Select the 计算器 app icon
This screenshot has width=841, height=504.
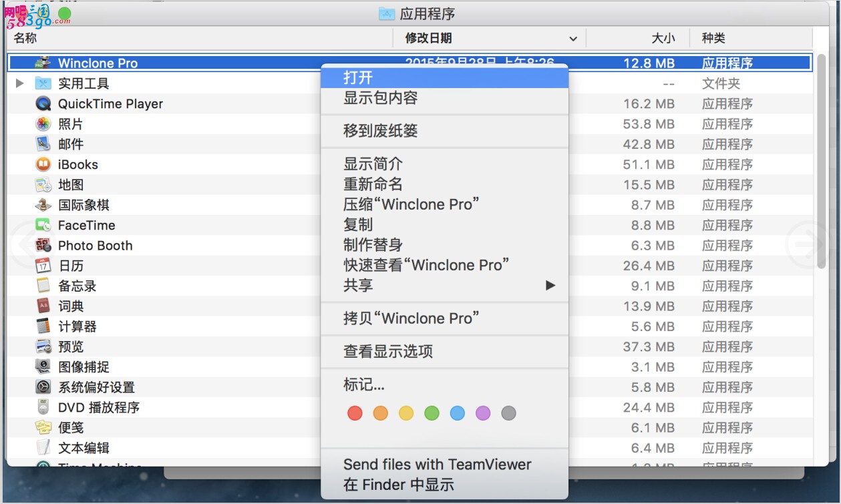[43, 326]
